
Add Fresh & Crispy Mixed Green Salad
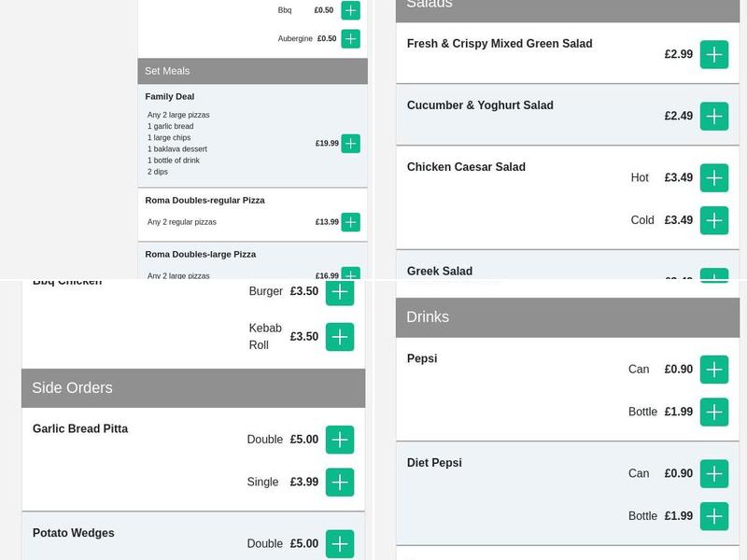(x=714, y=54)
